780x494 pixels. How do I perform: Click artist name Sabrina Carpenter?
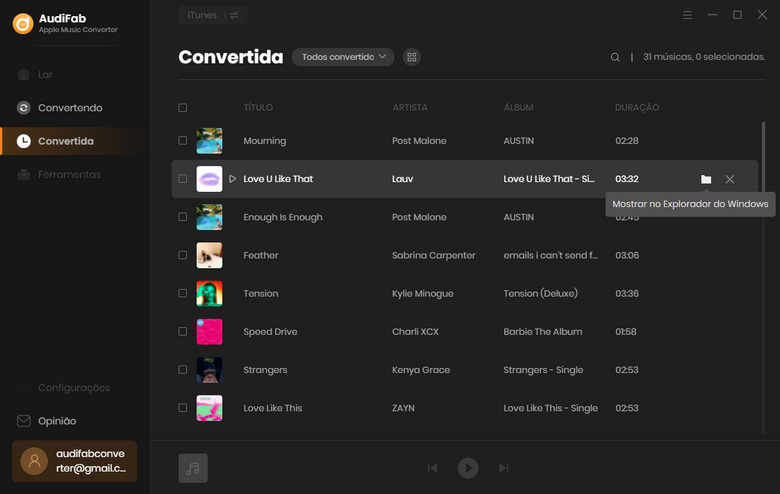(434, 255)
